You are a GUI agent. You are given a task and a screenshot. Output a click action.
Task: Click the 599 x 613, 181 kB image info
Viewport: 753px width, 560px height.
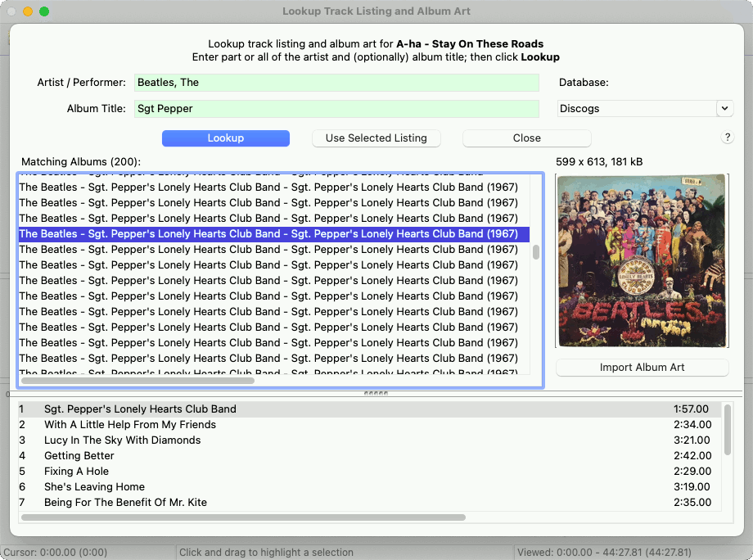tap(599, 162)
